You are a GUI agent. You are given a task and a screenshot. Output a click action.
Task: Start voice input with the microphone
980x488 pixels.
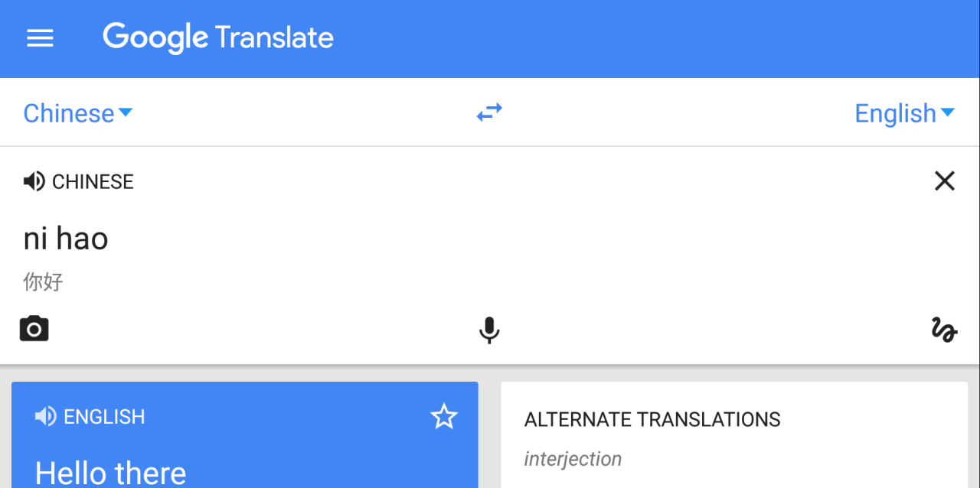[x=489, y=330]
